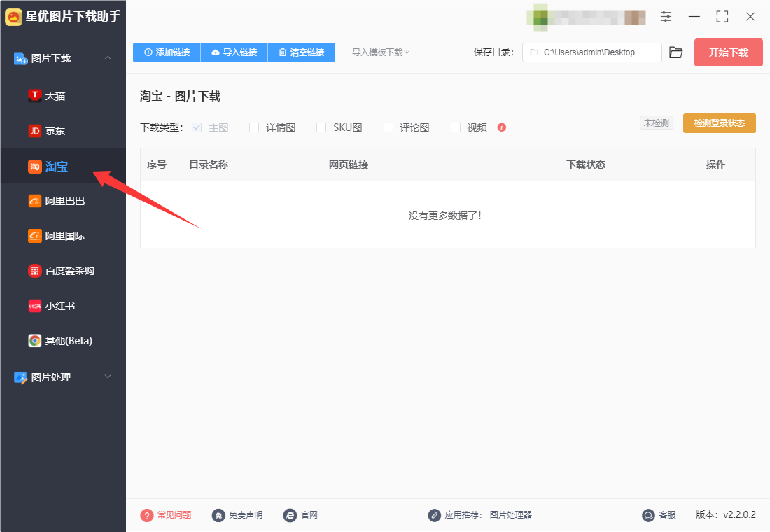This screenshot has width=770, height=532.
Task: Minimize the application window
Action: (x=694, y=17)
